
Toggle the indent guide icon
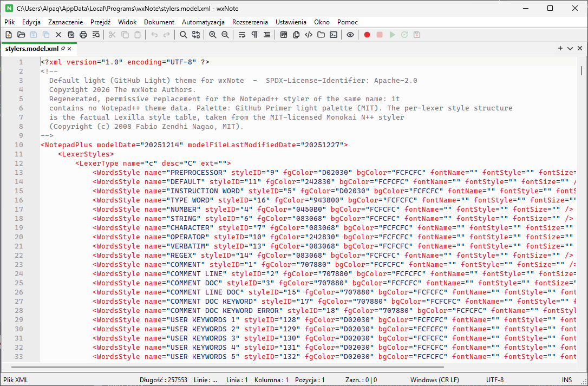[266, 35]
